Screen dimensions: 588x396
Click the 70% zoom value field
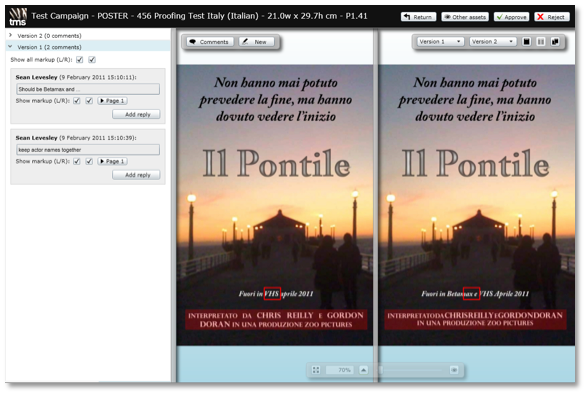[340, 370]
